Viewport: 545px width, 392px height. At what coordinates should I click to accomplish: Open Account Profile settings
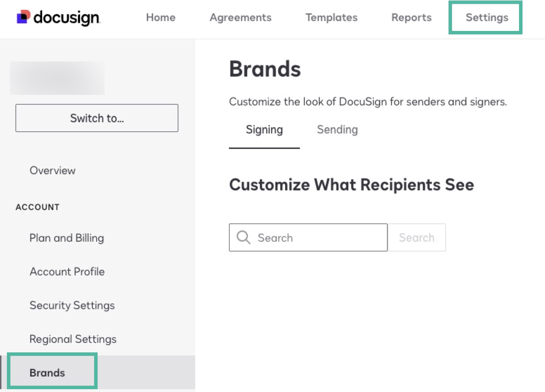tap(67, 271)
